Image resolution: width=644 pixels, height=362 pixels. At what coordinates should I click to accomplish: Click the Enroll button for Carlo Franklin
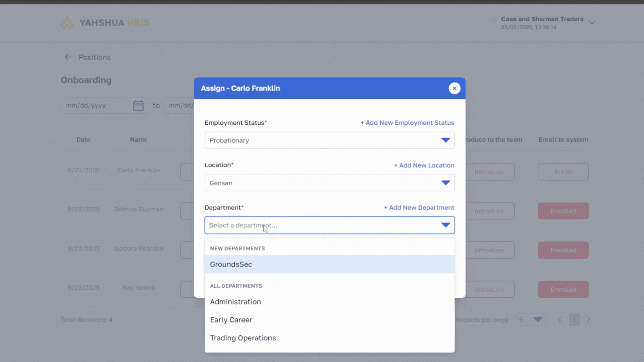563,172
